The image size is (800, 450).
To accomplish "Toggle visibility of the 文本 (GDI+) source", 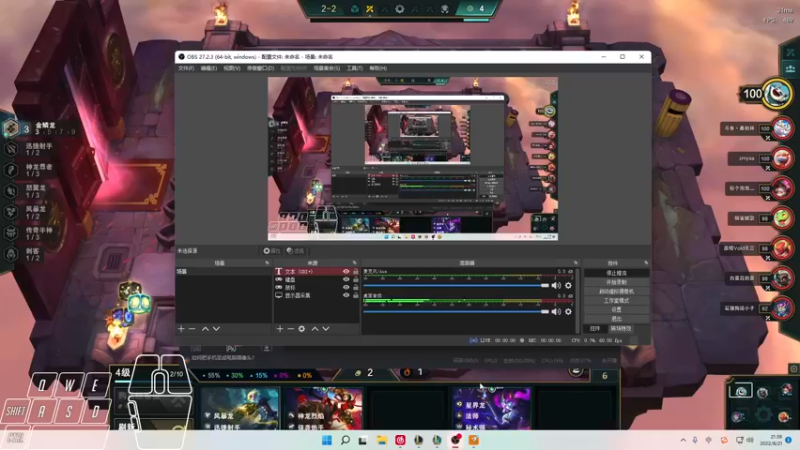I will pyautogui.click(x=346, y=271).
